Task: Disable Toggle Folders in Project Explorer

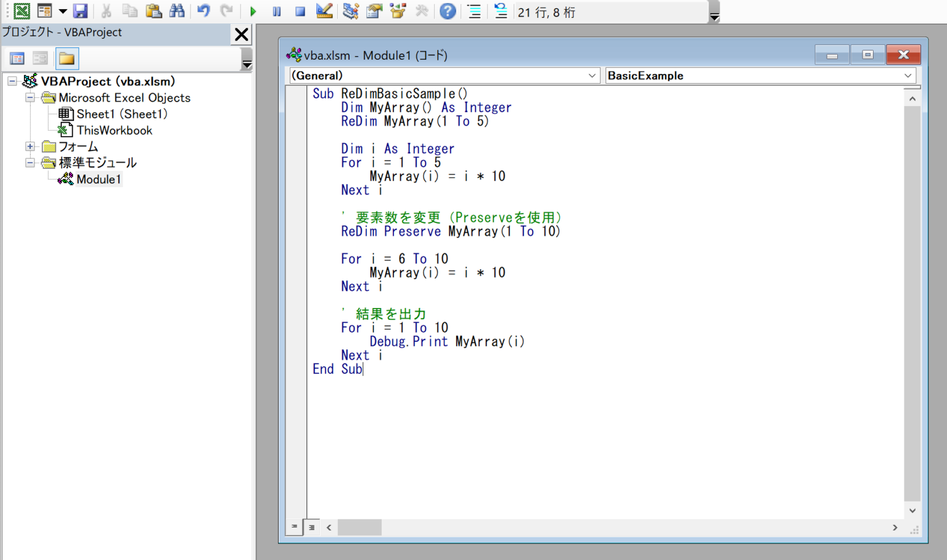Action: click(67, 58)
